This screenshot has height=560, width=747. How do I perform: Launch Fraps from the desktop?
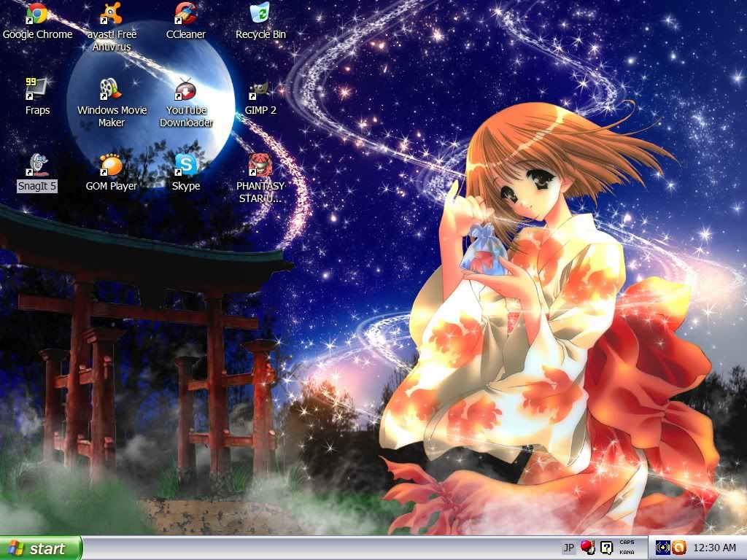coord(37,97)
